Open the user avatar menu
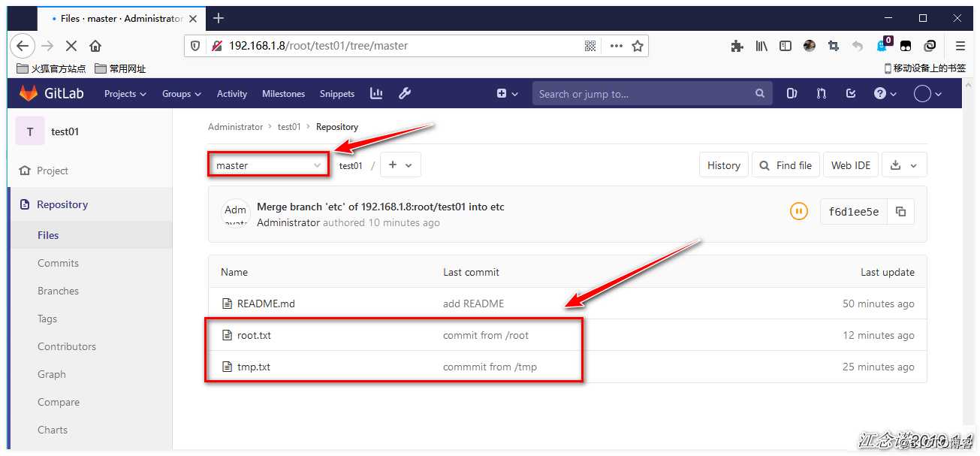This screenshot has width=980, height=456. point(927,93)
